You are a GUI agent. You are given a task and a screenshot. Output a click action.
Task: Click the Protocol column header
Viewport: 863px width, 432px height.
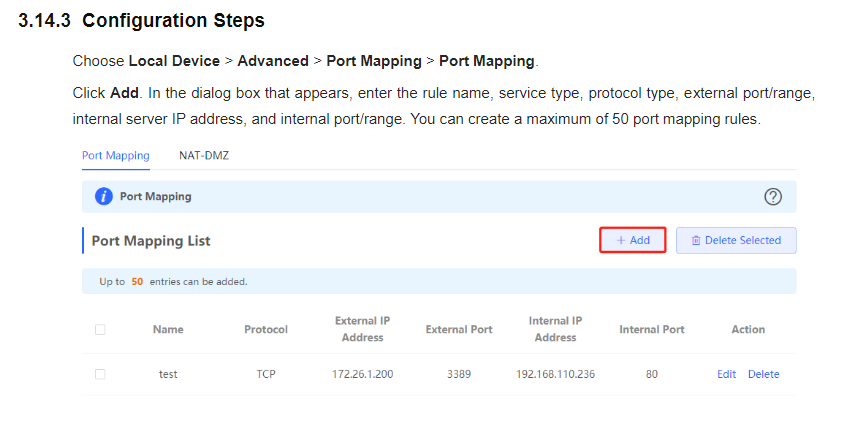(x=266, y=330)
